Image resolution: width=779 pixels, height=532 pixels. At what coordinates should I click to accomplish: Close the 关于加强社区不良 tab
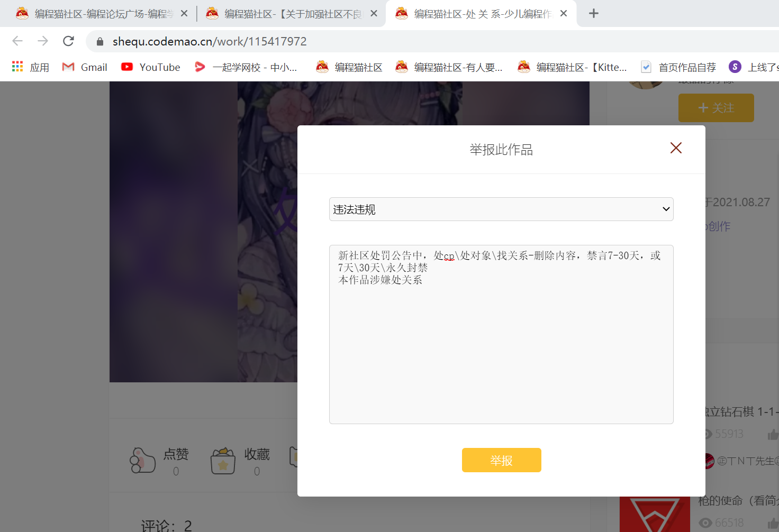[374, 14]
